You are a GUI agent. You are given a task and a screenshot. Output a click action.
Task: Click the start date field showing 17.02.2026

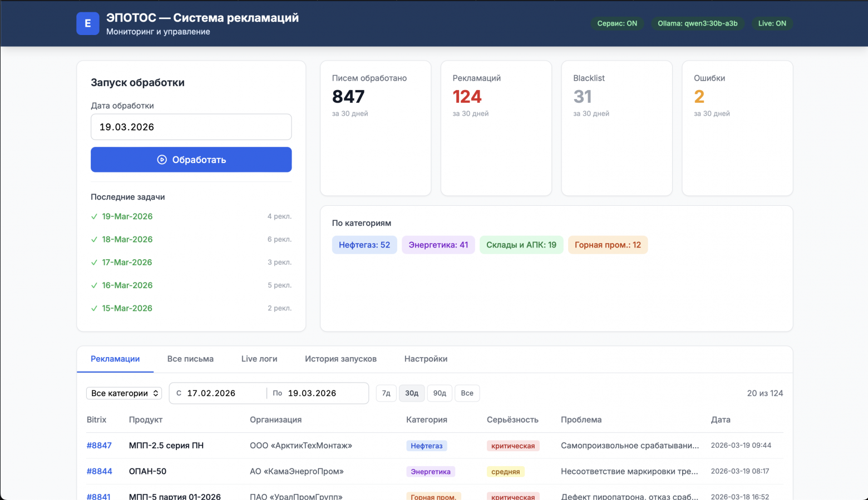218,393
